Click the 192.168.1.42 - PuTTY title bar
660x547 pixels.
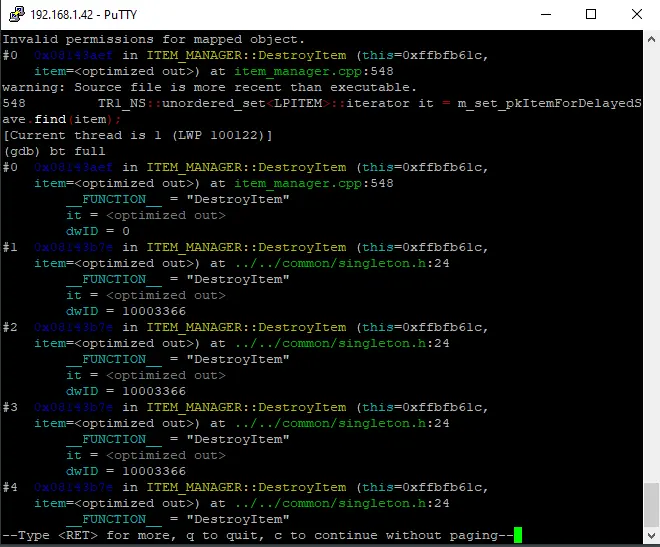pyautogui.click(x=250, y=14)
